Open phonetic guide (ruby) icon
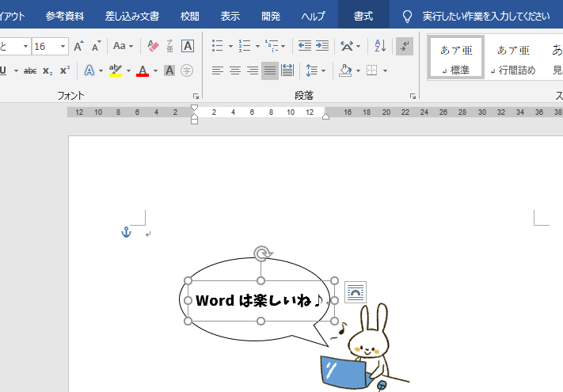563x392 pixels. coord(169,46)
